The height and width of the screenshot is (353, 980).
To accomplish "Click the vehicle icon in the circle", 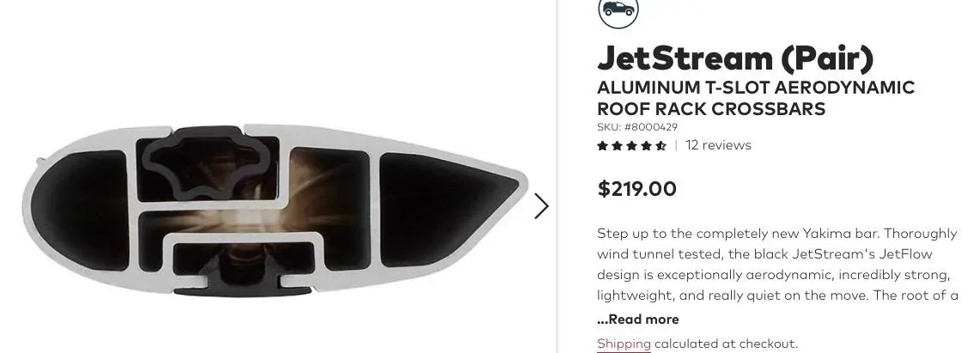I will point(618,9).
